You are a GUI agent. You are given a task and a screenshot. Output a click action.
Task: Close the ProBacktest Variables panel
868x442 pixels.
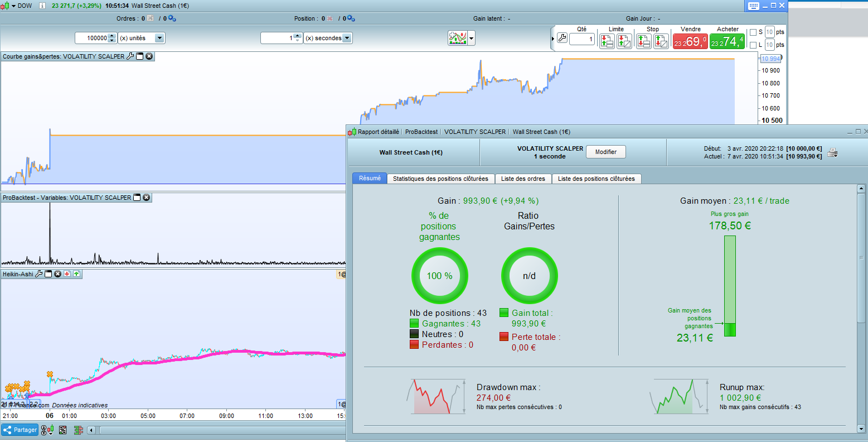tap(147, 198)
